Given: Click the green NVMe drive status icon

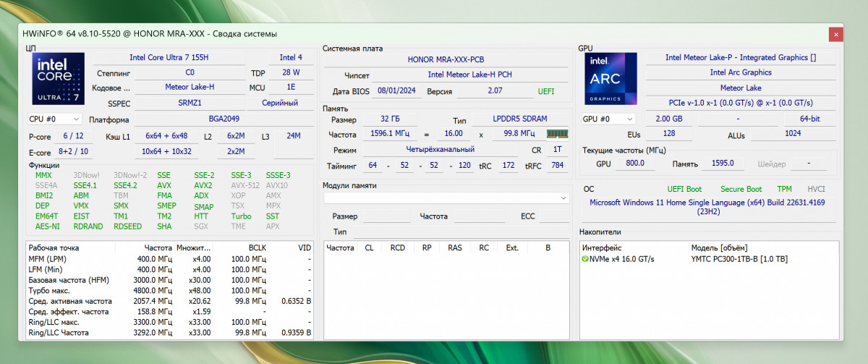Looking at the screenshot, I should [x=584, y=259].
